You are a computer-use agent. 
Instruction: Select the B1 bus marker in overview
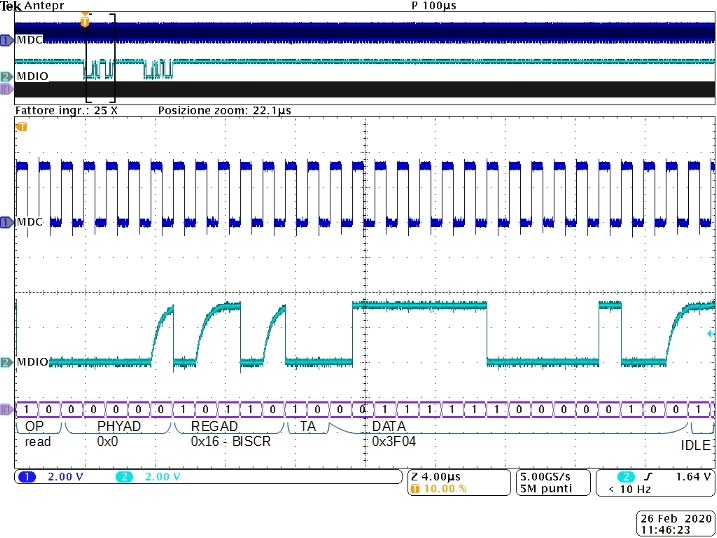point(6,89)
